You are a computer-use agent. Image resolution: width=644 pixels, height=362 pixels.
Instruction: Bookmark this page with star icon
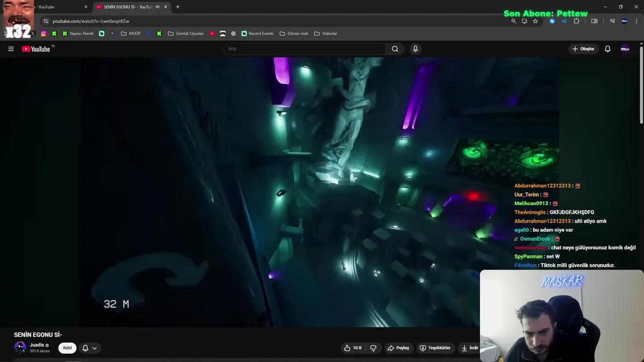click(x=535, y=21)
